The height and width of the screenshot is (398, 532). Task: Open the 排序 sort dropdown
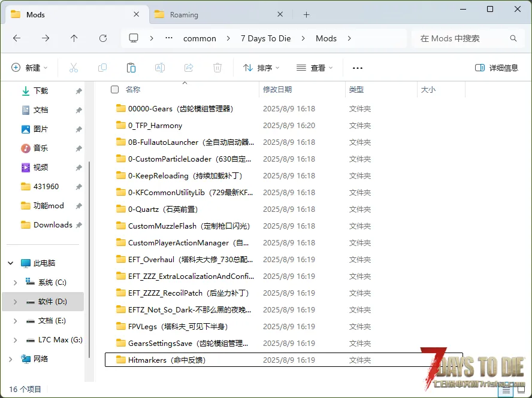tap(261, 68)
